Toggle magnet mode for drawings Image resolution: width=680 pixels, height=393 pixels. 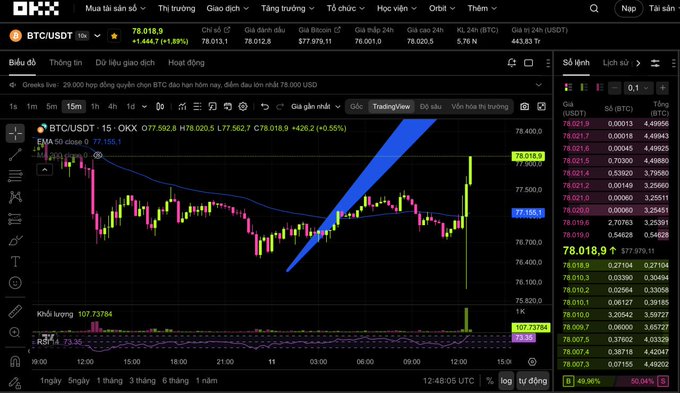(15, 361)
